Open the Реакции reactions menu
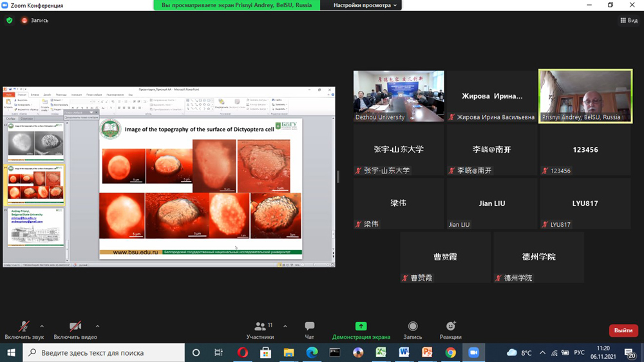 point(451,330)
